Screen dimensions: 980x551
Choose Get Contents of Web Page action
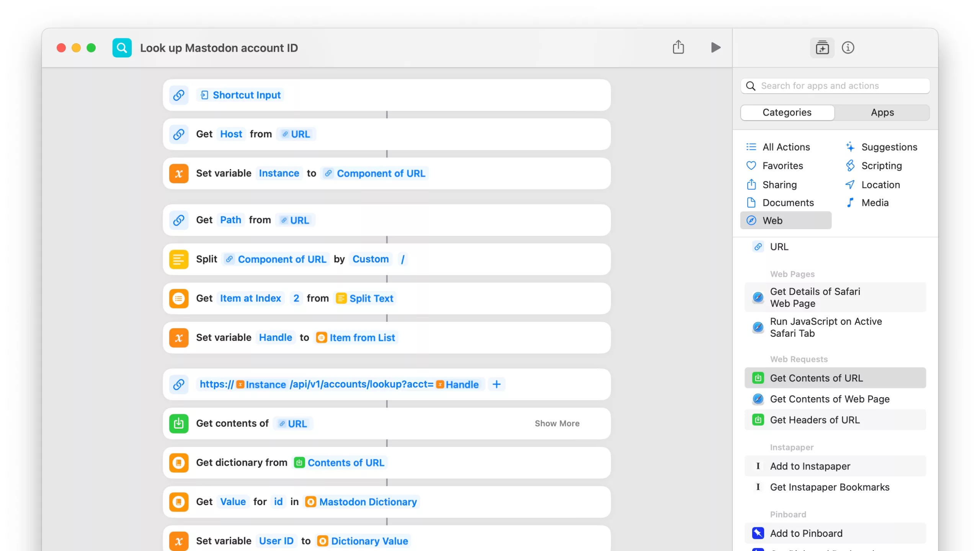[x=835, y=399]
